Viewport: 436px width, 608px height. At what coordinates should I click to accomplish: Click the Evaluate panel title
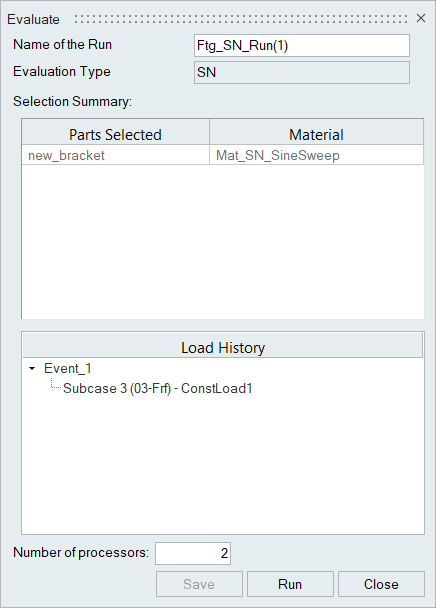point(33,19)
